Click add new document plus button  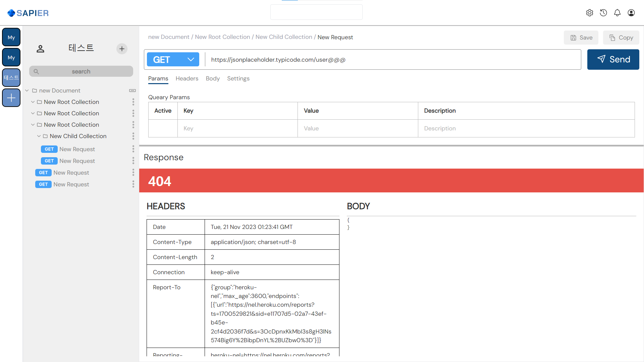click(x=122, y=49)
